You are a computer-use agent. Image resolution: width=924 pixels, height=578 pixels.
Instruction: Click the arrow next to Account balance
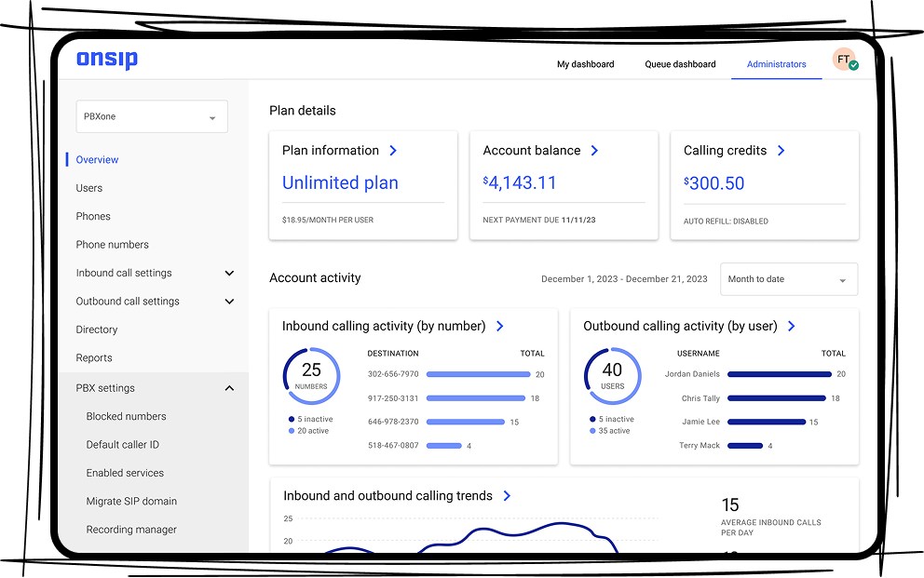(x=594, y=151)
